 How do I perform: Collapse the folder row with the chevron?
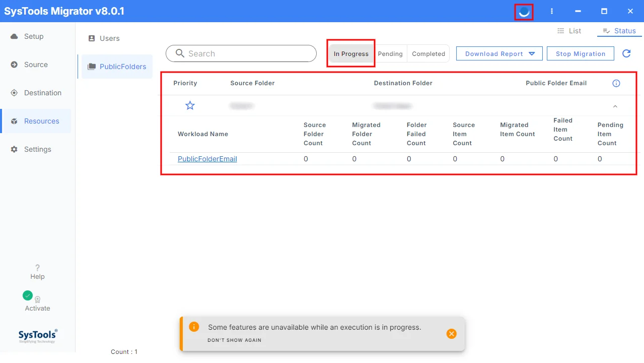[615, 106]
